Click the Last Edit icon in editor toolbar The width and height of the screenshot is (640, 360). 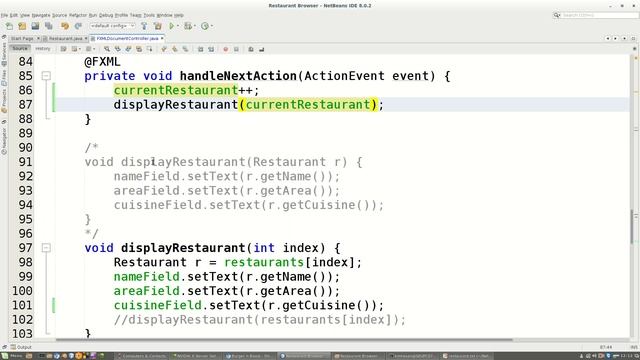click(63, 49)
